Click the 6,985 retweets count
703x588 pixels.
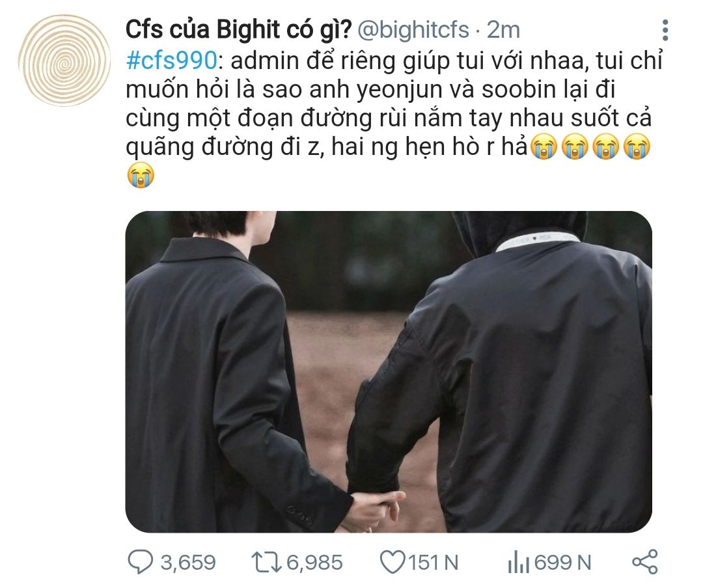(315, 563)
